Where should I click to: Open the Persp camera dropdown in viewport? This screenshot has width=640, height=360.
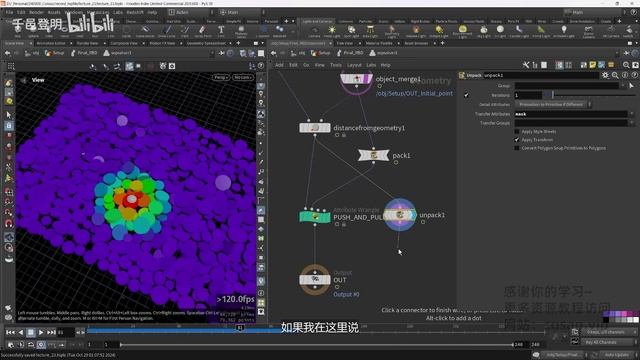click(x=220, y=77)
